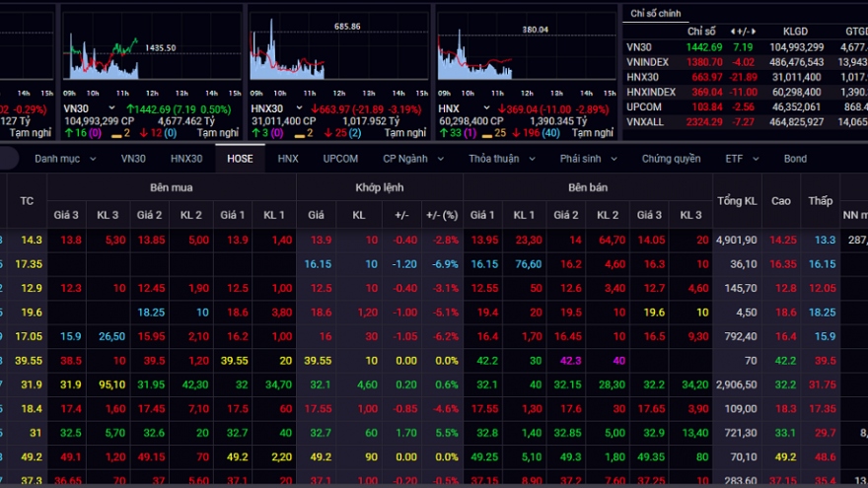Expand the CP Ngành dropdown menu
868x488 pixels.
pyautogui.click(x=410, y=158)
